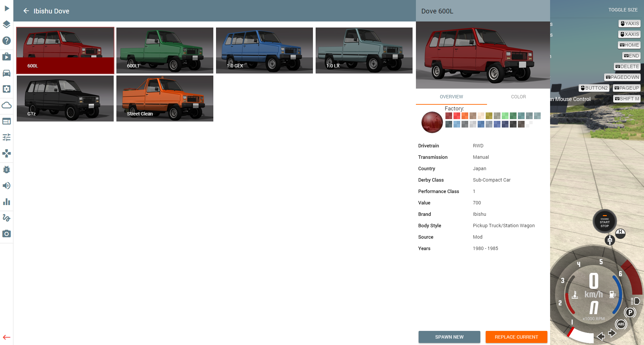The height and width of the screenshot is (345, 644).
Task: Open the vehicles car icon in sidebar
Action: click(x=7, y=73)
